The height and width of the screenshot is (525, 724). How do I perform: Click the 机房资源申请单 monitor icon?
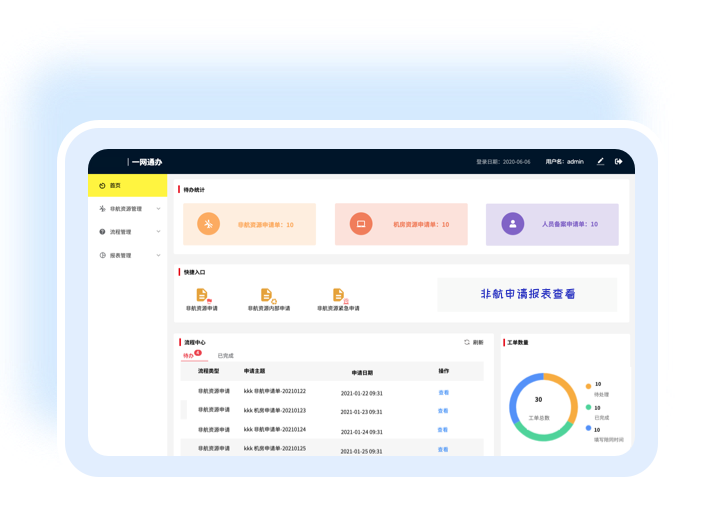[360, 224]
